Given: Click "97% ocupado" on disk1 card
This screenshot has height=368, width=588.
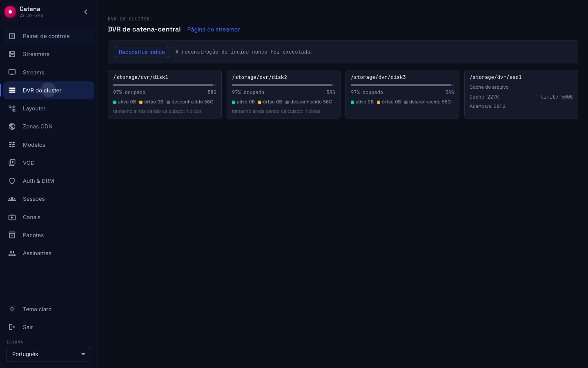Looking at the screenshot, I should [129, 92].
